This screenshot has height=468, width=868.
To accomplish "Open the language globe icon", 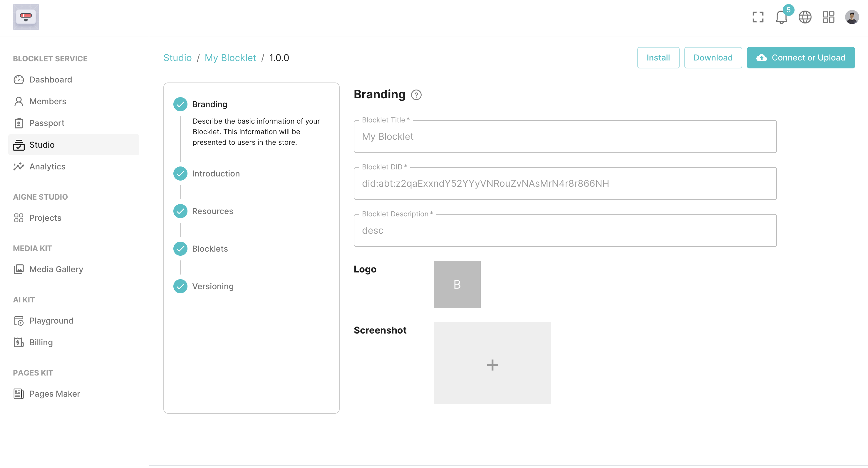I will point(805,17).
